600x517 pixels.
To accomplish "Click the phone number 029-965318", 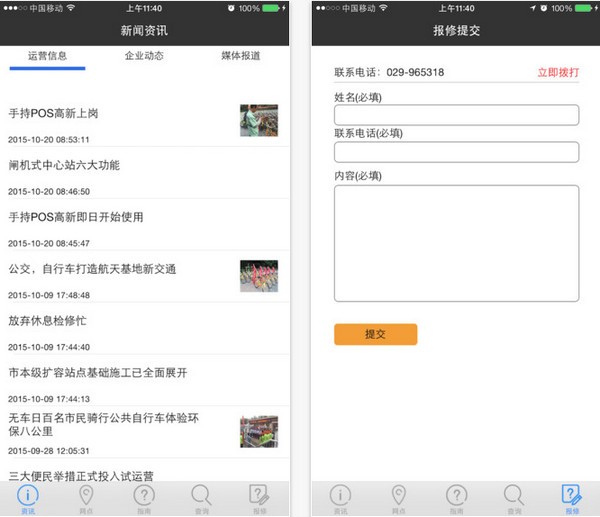I will (415, 72).
